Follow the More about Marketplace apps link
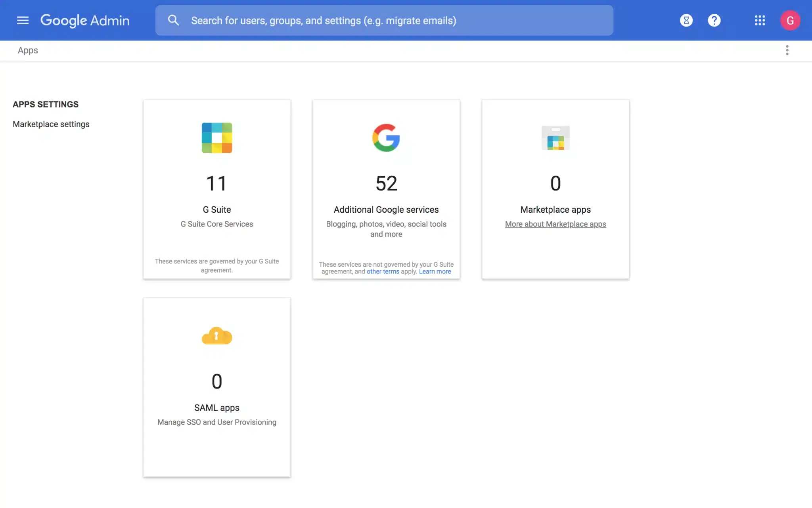The width and height of the screenshot is (812, 508). pyautogui.click(x=555, y=224)
